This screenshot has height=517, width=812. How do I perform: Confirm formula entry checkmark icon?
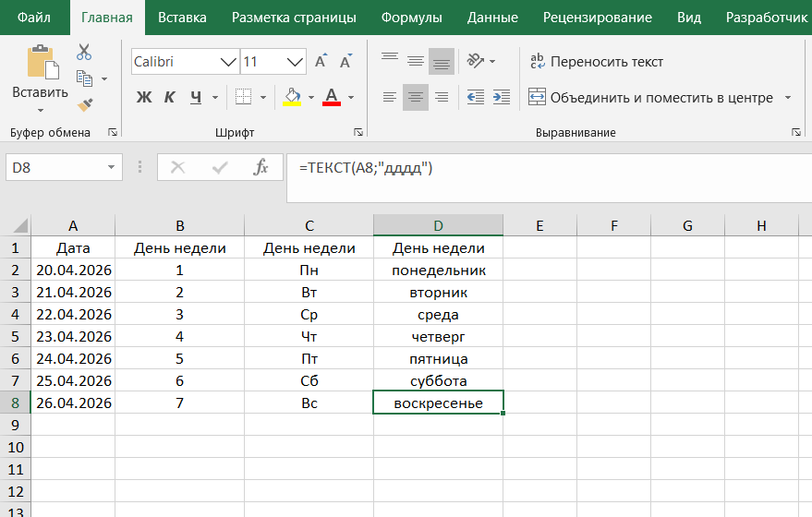(220, 167)
